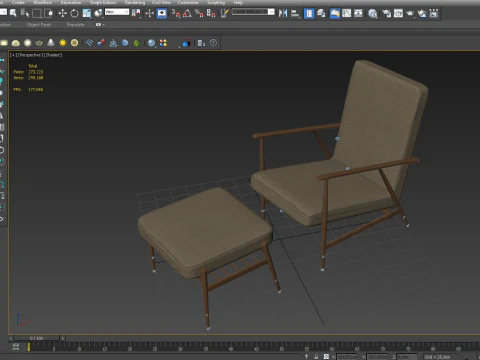This screenshot has width=480, height=360.
Task: Toggle 3D Snaps on the toolbar
Action: tap(176, 13)
